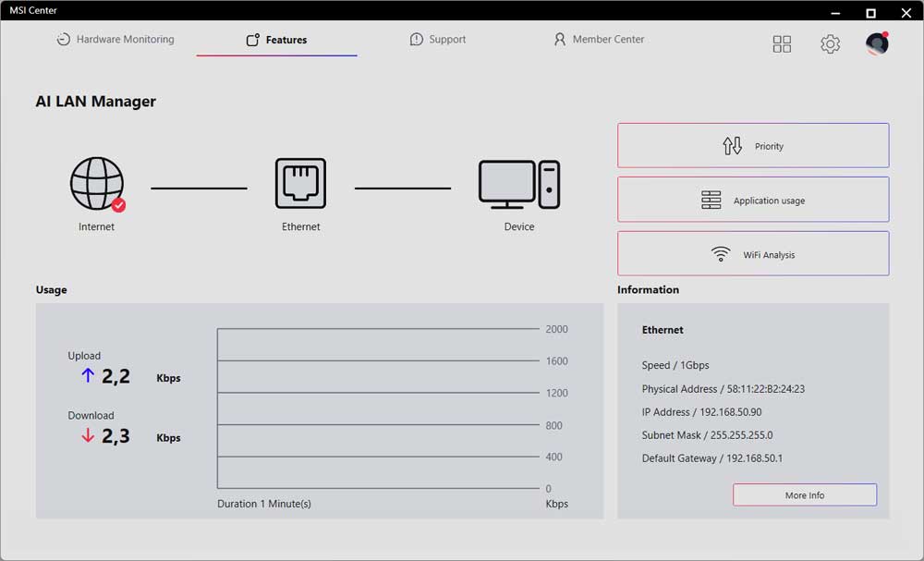The width and height of the screenshot is (924, 561).
Task: Click the More Info button
Action: click(x=804, y=495)
